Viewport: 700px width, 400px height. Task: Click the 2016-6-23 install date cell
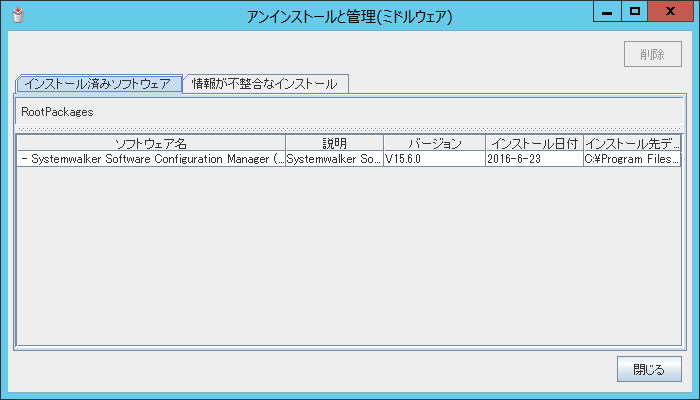(534, 159)
